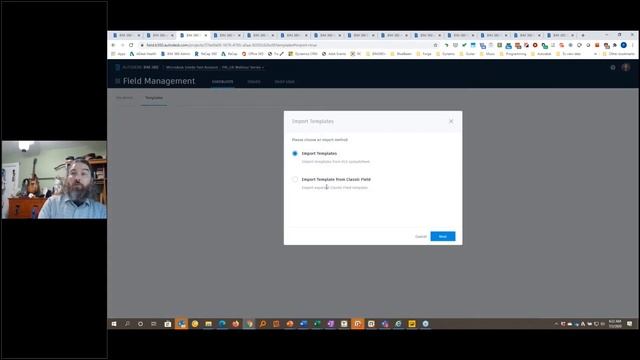
Task: Open the Templates sub-tab
Action: [154, 98]
